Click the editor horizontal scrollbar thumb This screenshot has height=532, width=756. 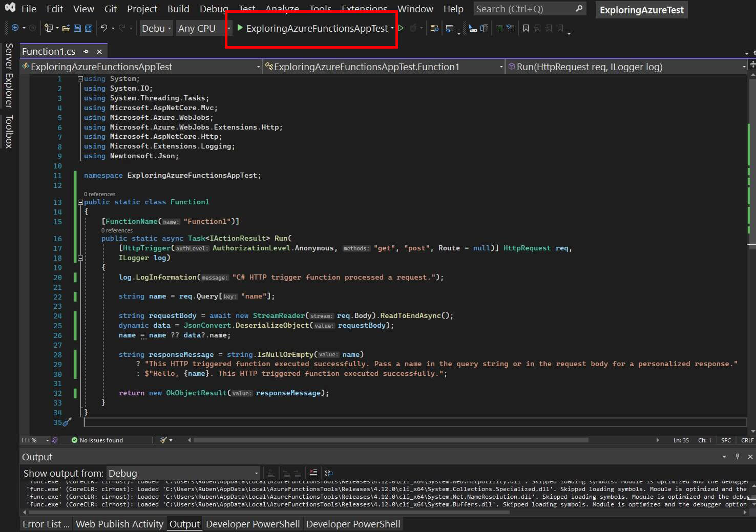coord(391,440)
